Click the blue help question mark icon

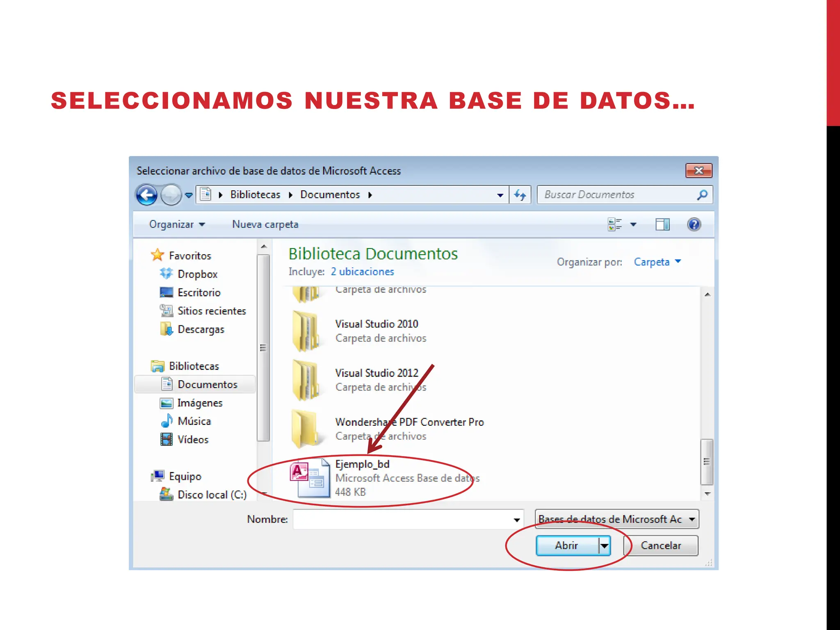point(694,224)
